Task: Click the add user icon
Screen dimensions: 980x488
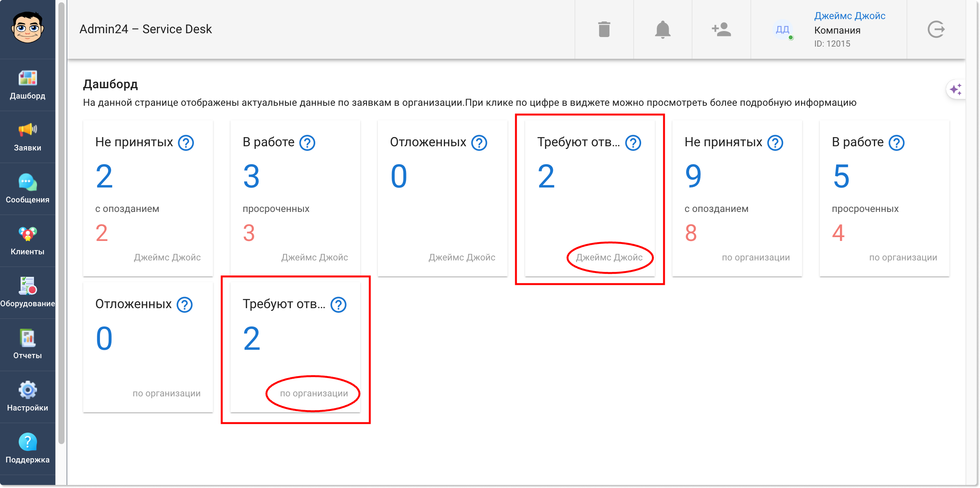Action: point(721,29)
